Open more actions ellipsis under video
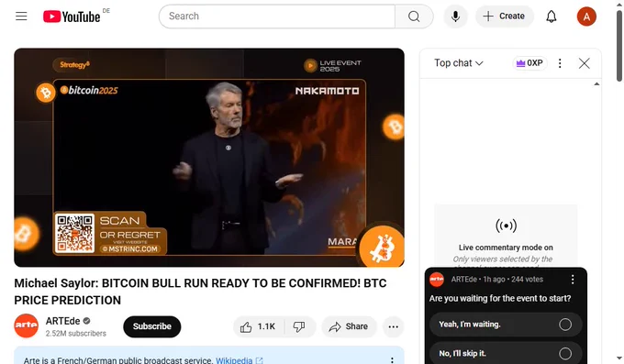 [x=393, y=326]
